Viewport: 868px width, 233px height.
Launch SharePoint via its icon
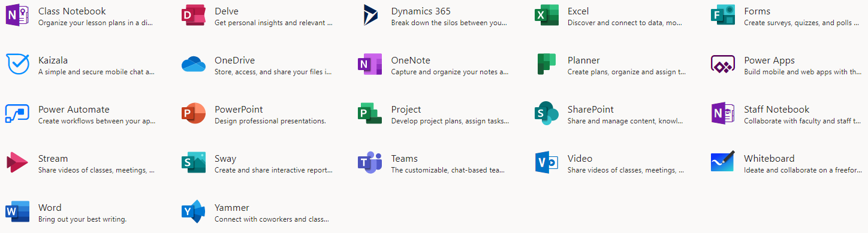(x=546, y=114)
